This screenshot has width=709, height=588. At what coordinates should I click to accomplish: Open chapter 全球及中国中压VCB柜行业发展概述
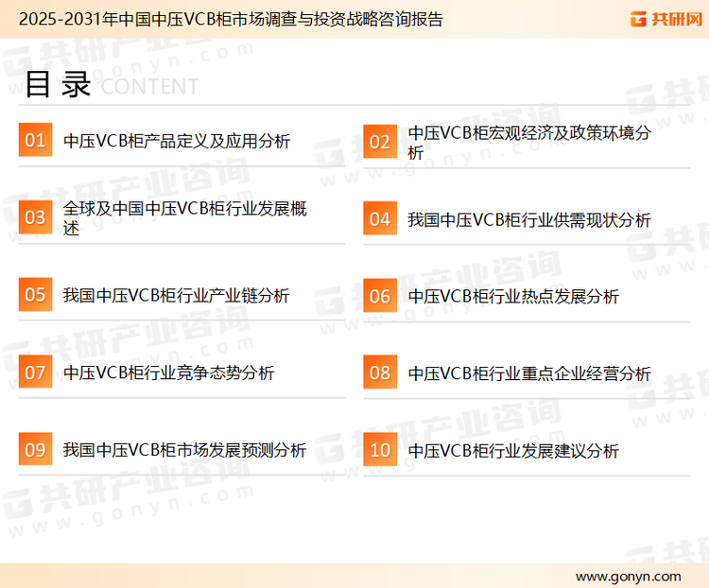[x=185, y=218]
